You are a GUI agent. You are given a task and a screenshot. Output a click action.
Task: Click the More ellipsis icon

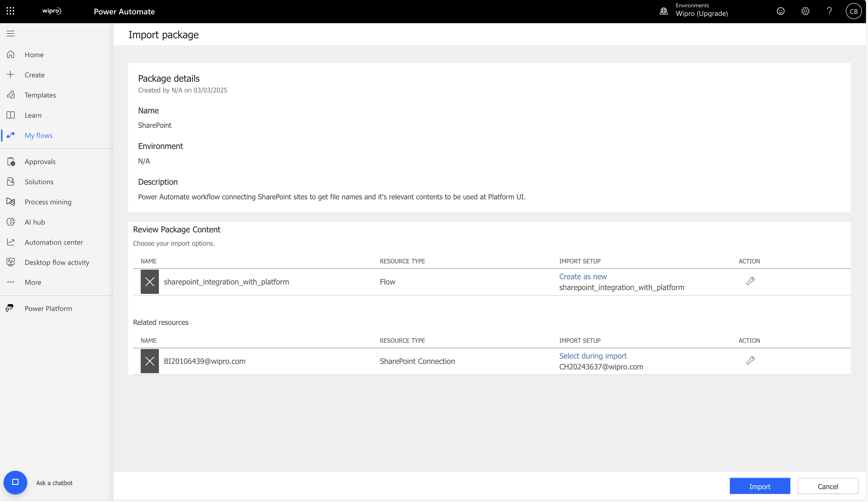point(11,282)
